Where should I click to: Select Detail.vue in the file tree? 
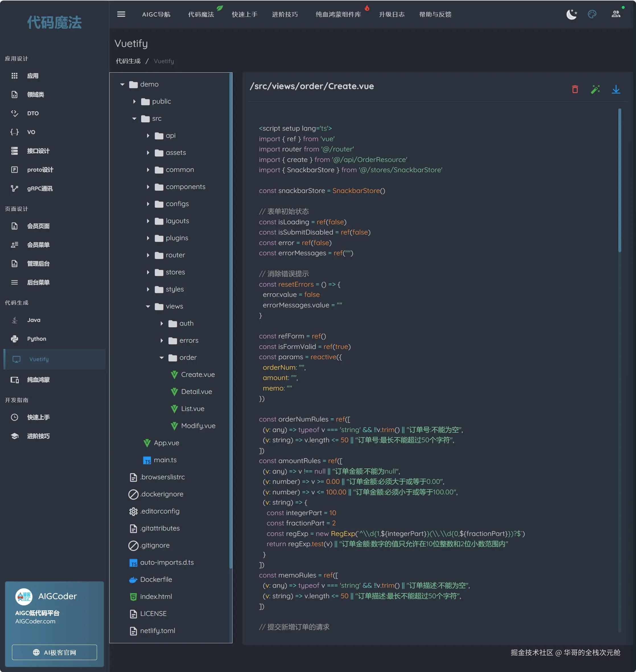[196, 392]
